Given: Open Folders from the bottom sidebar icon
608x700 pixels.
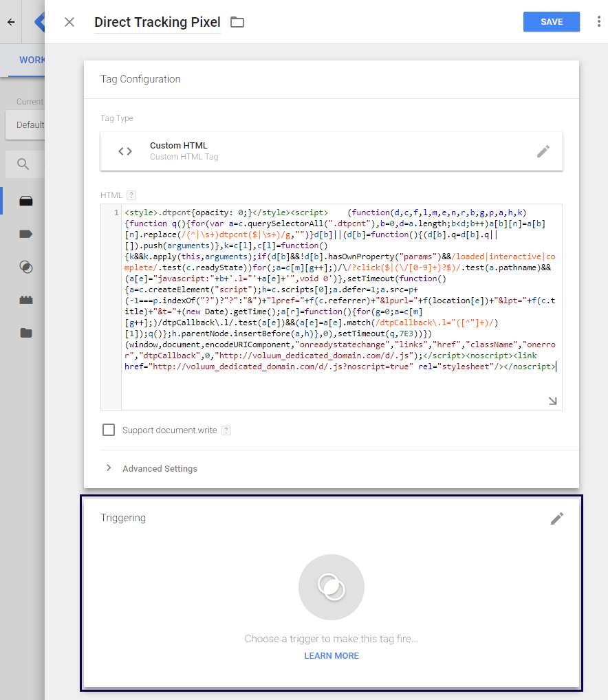Looking at the screenshot, I should [x=26, y=333].
